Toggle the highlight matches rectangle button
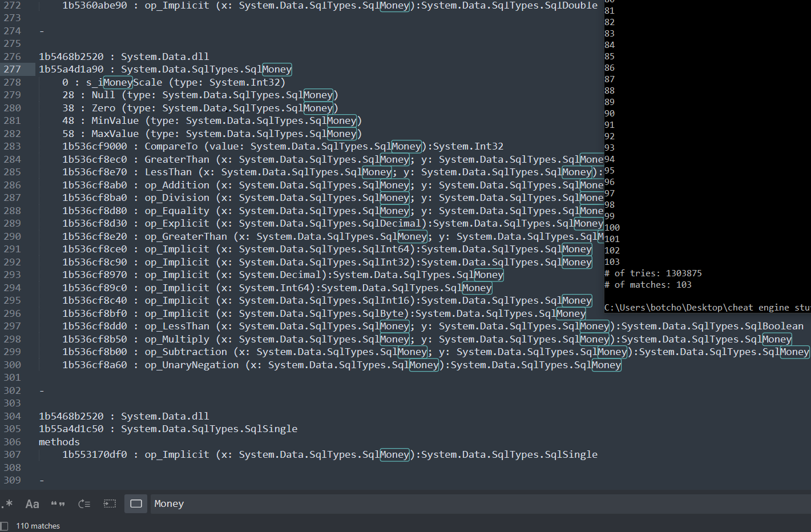The height and width of the screenshot is (532, 811). click(136, 503)
